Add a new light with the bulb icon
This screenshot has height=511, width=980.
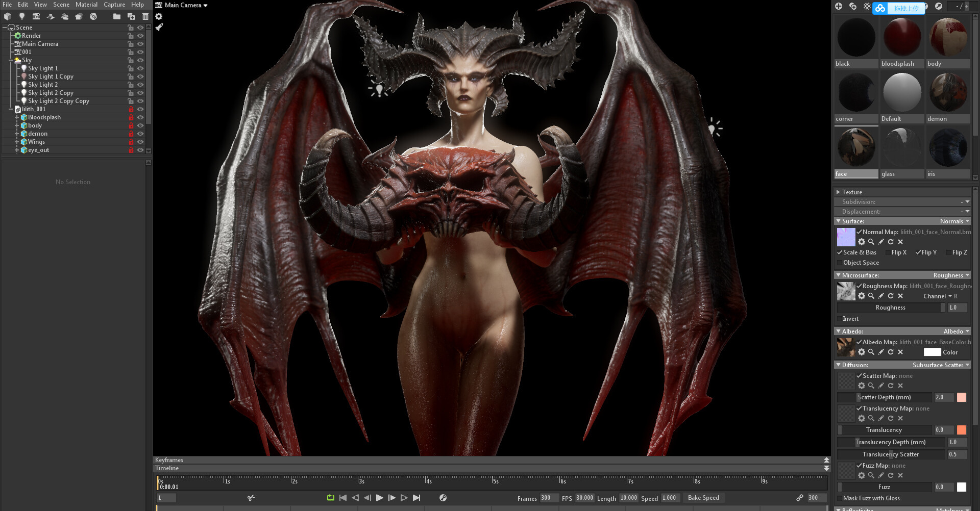[22, 16]
